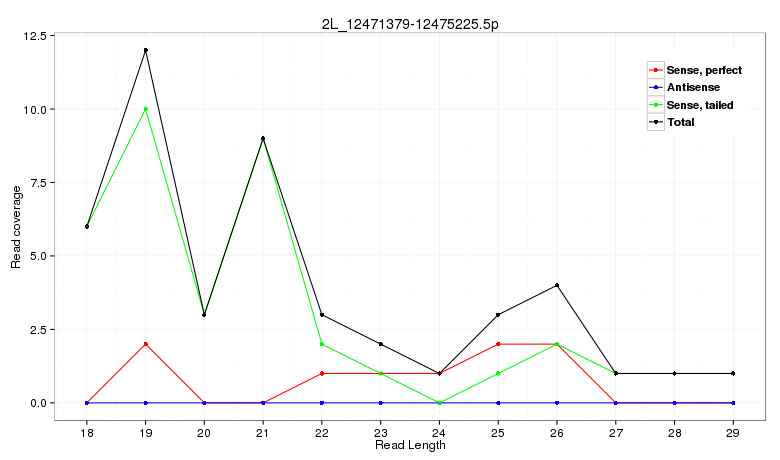Select the 'Sense, perfect' legend label
Screen dimensions: 780x460
(704, 71)
